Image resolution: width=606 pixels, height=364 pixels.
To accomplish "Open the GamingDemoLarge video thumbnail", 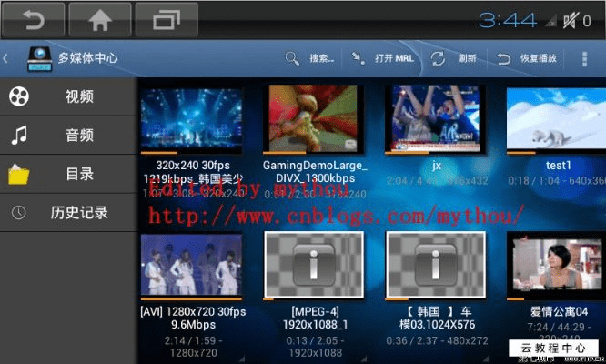I will pos(313,118).
